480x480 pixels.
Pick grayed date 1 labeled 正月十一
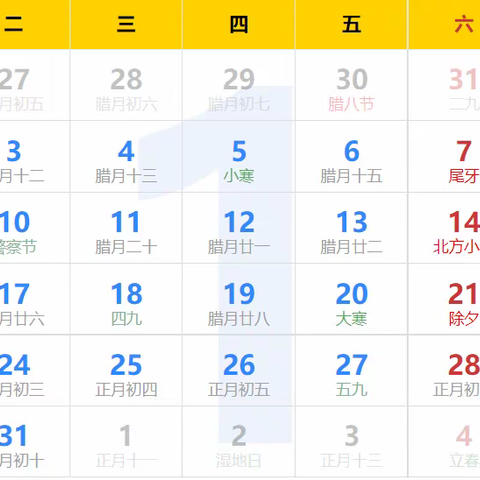point(126,442)
